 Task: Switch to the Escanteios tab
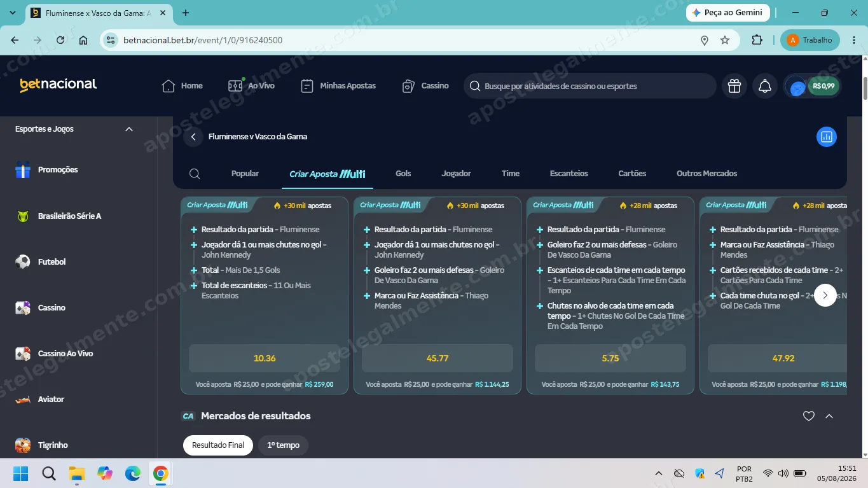pos(569,174)
